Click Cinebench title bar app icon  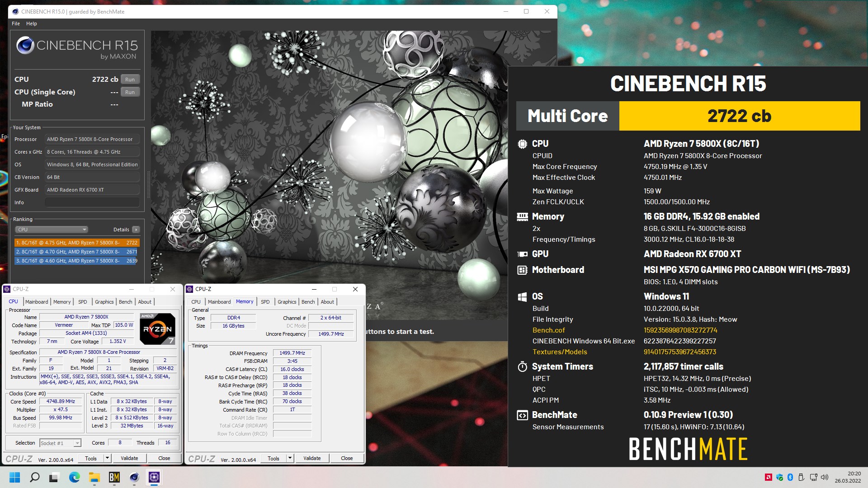coord(15,12)
